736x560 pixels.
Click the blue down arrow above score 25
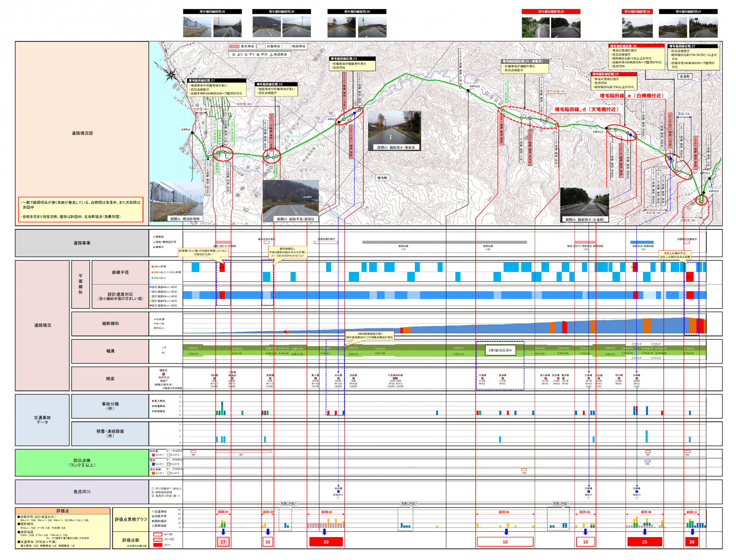pyautogui.click(x=645, y=532)
